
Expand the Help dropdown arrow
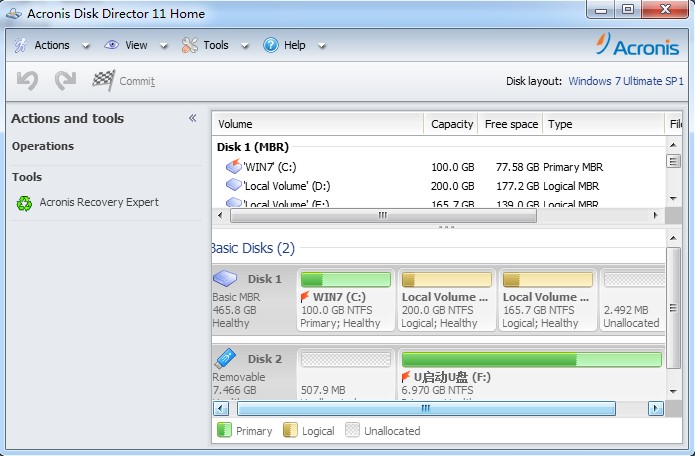point(322,46)
